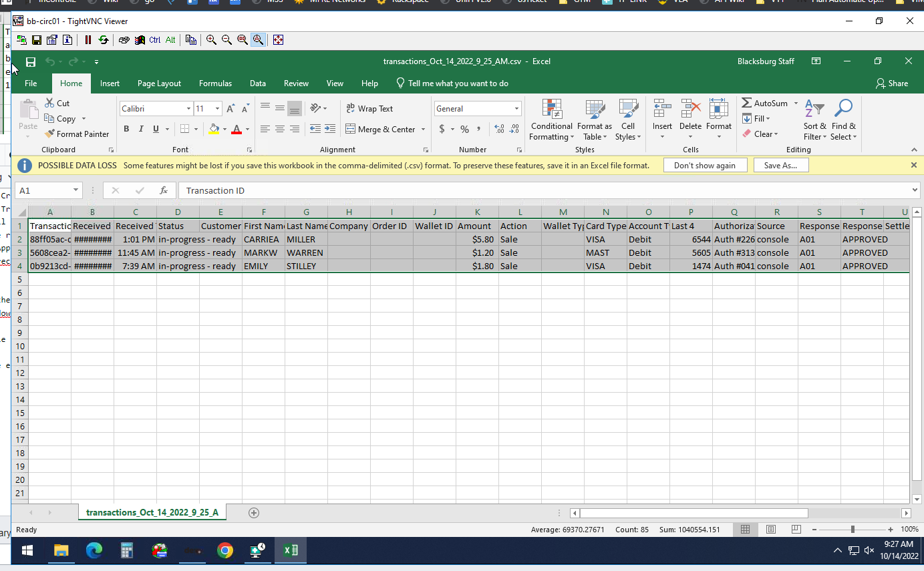Click Merge & Center button
Image resolution: width=924 pixels, height=571 pixels.
(x=381, y=129)
